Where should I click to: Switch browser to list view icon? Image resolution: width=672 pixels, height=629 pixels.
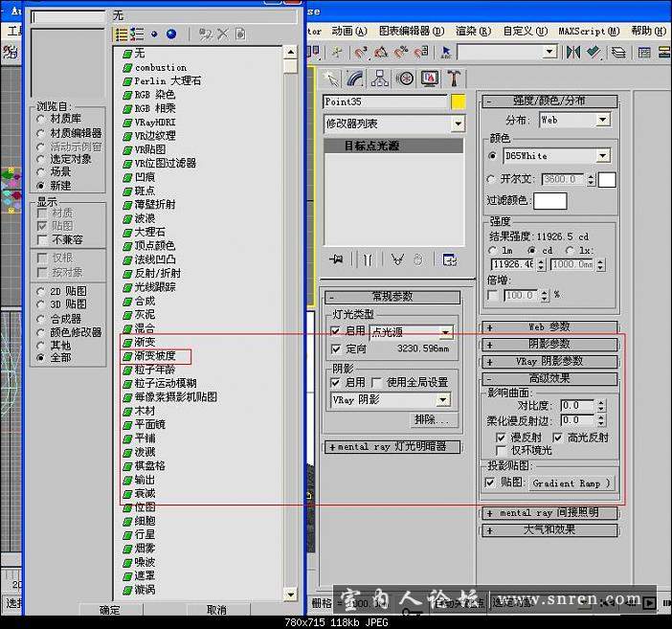[x=122, y=34]
